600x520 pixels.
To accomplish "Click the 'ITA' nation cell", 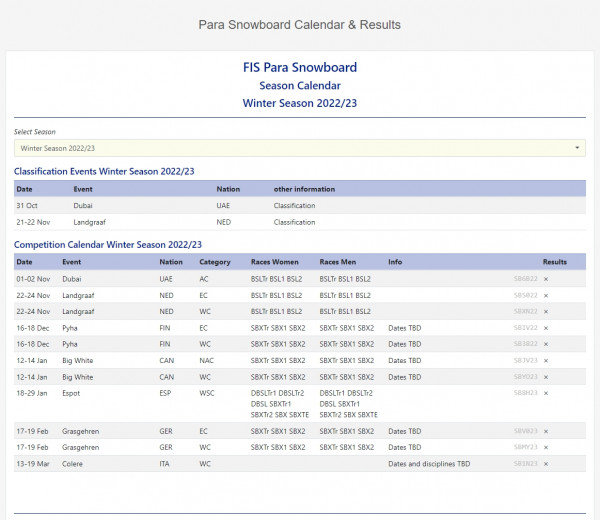I will [164, 464].
